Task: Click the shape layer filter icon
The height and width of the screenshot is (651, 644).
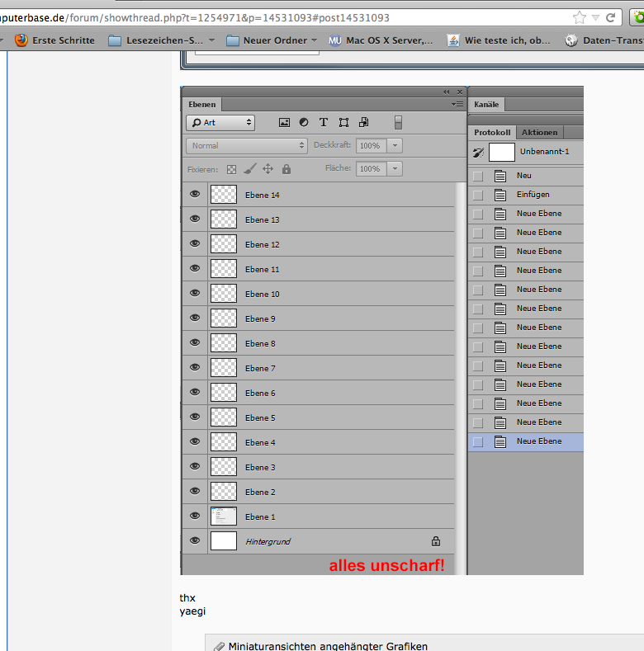Action: 343,122
